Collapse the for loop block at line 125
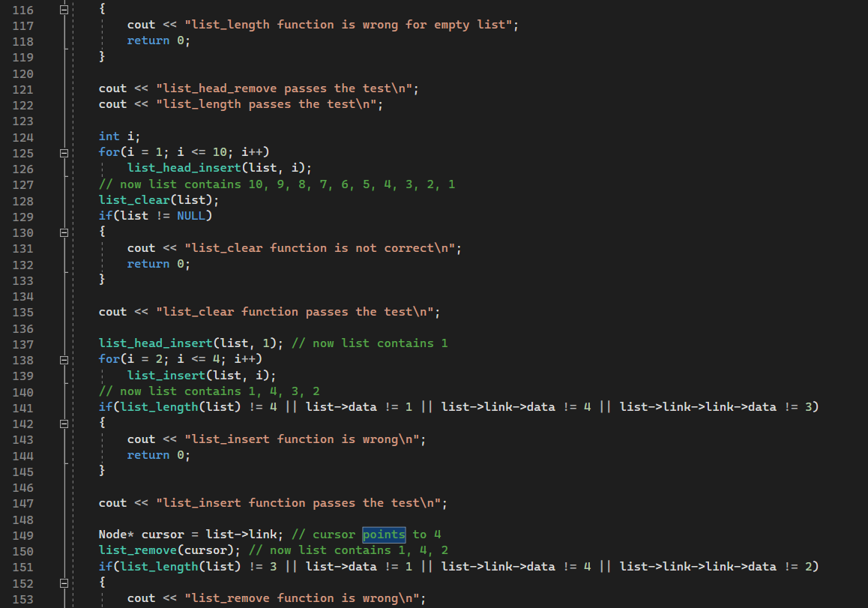The height and width of the screenshot is (608, 868). click(64, 152)
